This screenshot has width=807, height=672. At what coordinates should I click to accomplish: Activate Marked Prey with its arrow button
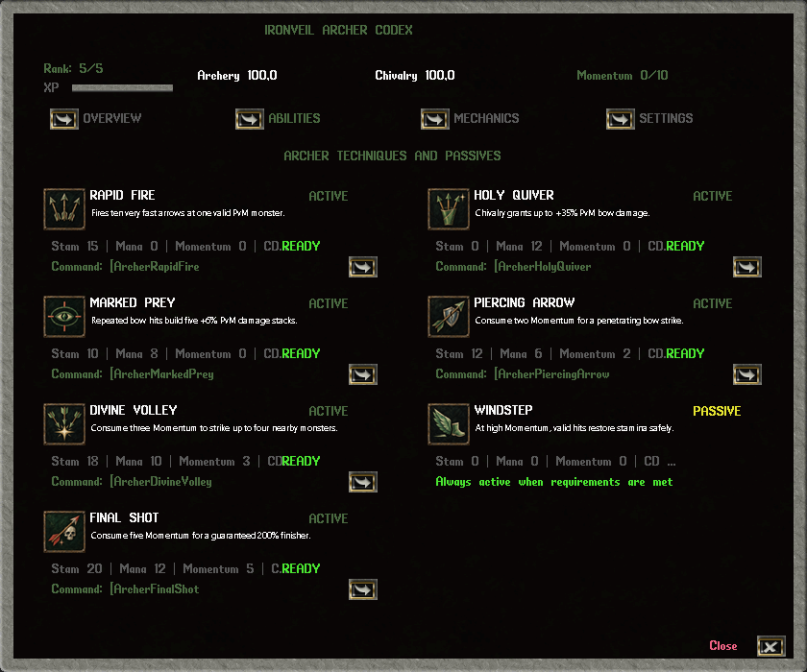point(363,374)
